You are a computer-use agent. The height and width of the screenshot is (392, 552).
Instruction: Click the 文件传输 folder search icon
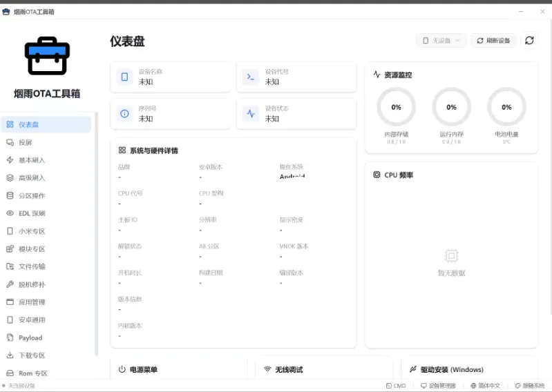point(10,266)
